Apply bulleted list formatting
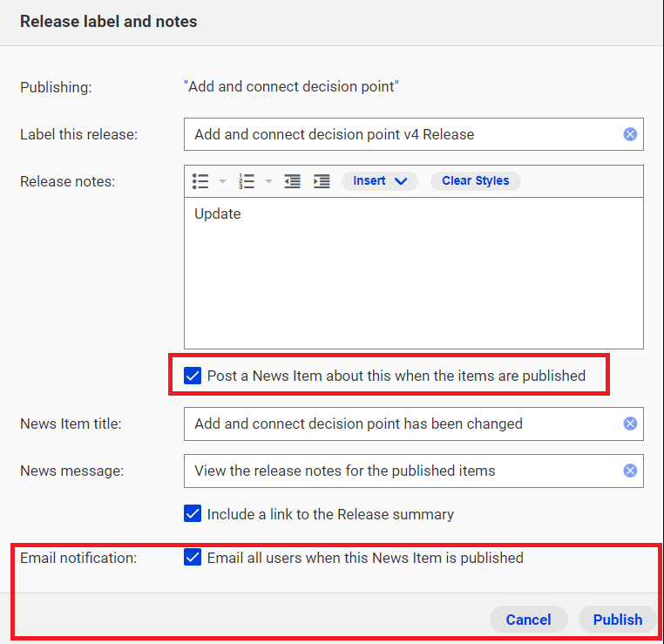Screen dimensions: 664x644 (x=200, y=181)
